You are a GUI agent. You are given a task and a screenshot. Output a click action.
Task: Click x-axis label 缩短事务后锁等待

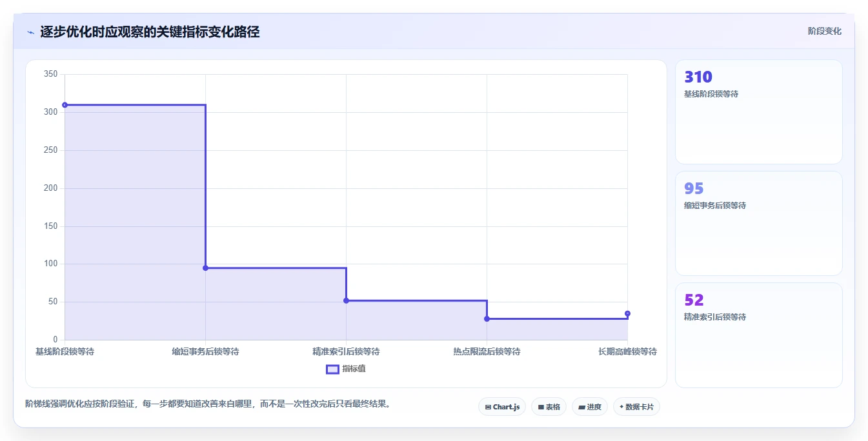pos(205,352)
